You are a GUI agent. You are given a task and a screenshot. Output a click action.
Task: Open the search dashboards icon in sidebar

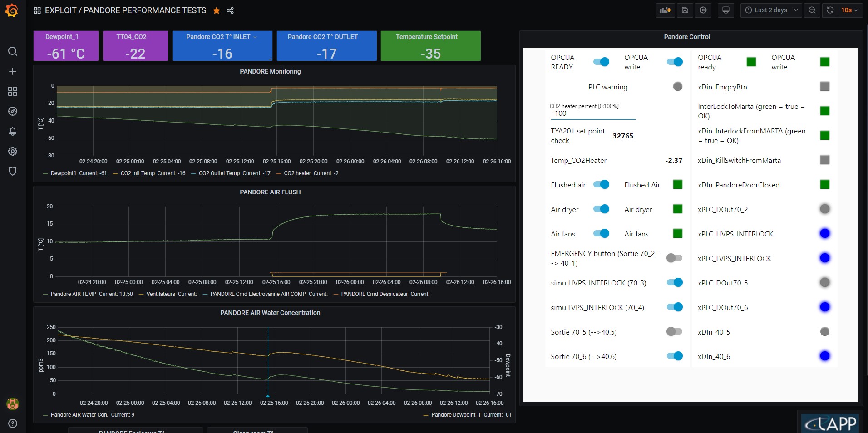click(13, 51)
